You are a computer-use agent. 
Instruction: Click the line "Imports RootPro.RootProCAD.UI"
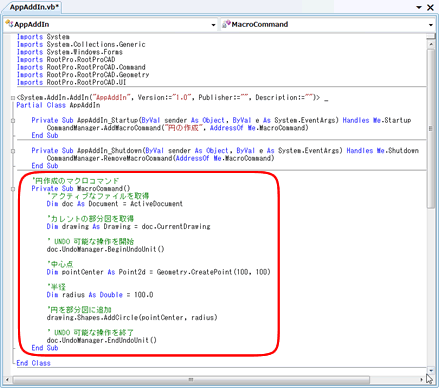coord(71,82)
